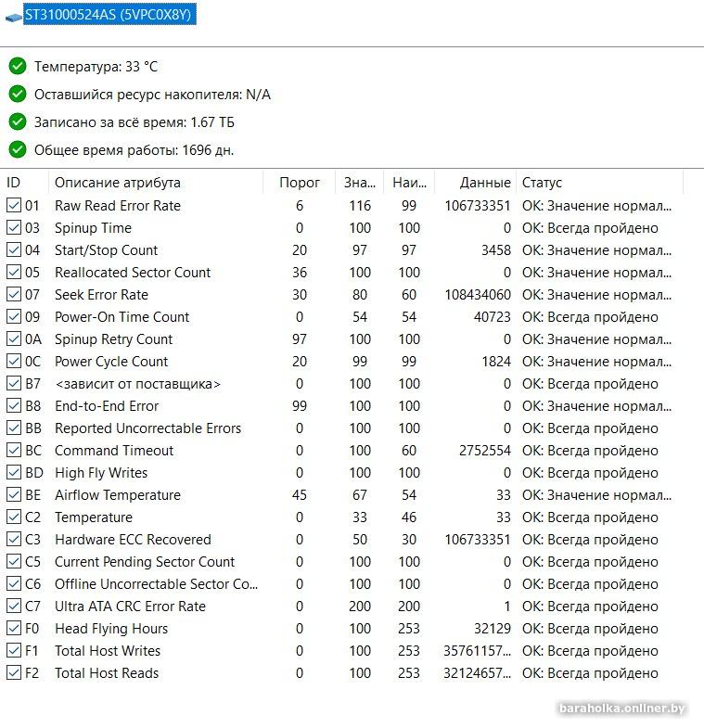Select the Температура: 33 °C line
Screen dimensions: 704x728
pos(96,67)
